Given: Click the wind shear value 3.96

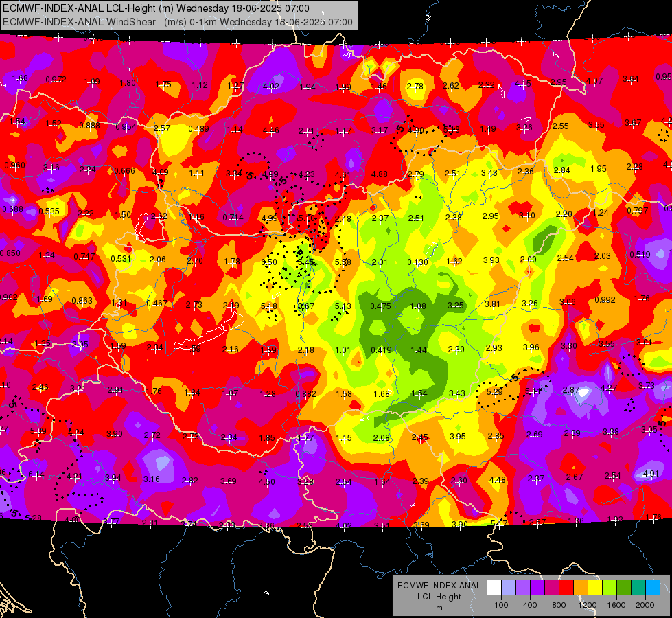Looking at the screenshot, I should 531,347.
